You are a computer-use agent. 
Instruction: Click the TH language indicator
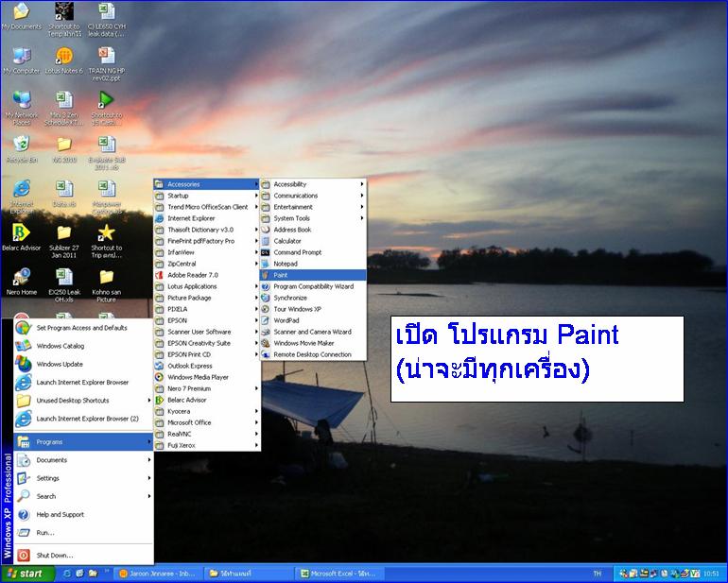tap(598, 574)
